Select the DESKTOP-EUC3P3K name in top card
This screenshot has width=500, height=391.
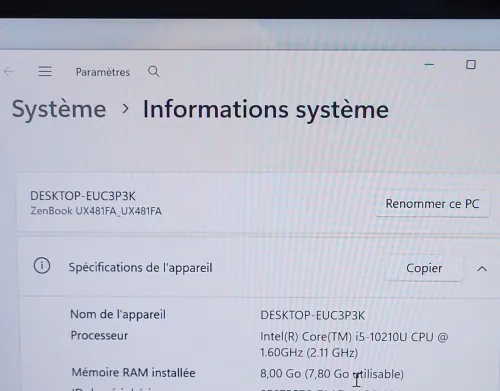[83, 196]
